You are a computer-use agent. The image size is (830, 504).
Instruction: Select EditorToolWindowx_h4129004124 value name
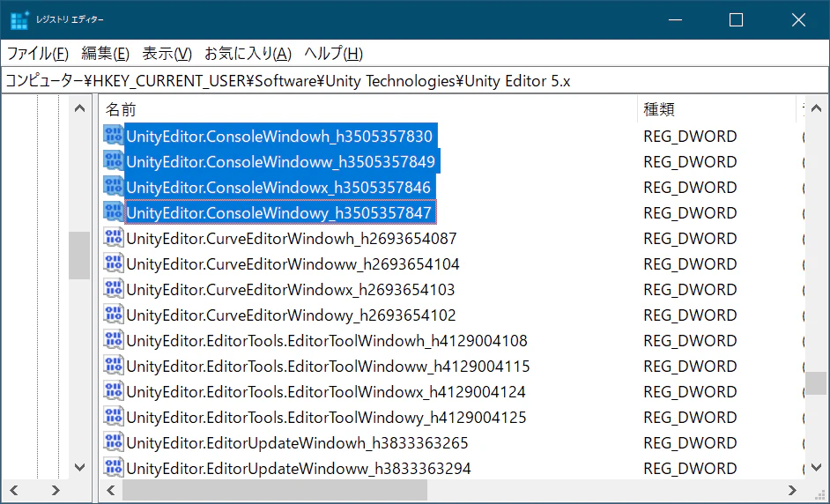pyautogui.click(x=325, y=392)
